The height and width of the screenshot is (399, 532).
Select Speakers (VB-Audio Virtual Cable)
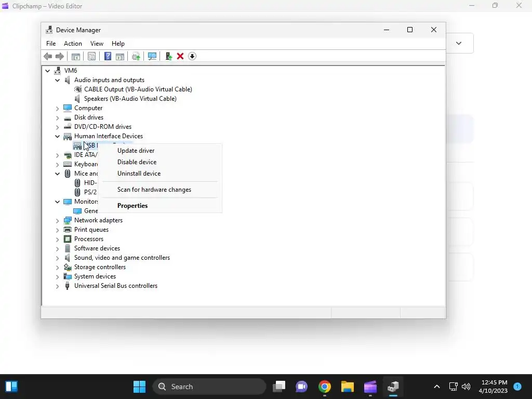pos(130,99)
